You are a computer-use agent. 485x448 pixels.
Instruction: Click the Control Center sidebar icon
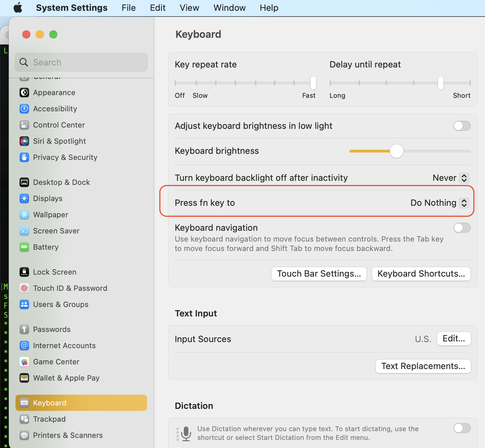click(24, 125)
